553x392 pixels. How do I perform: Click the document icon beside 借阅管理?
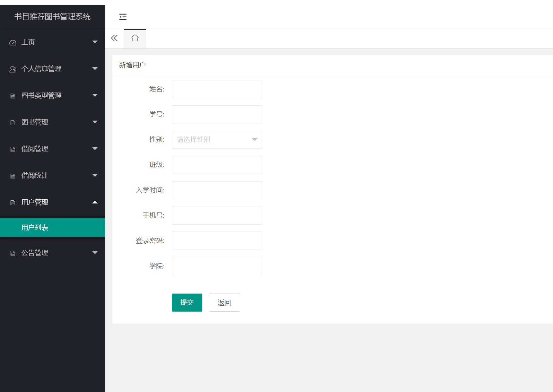(x=13, y=149)
